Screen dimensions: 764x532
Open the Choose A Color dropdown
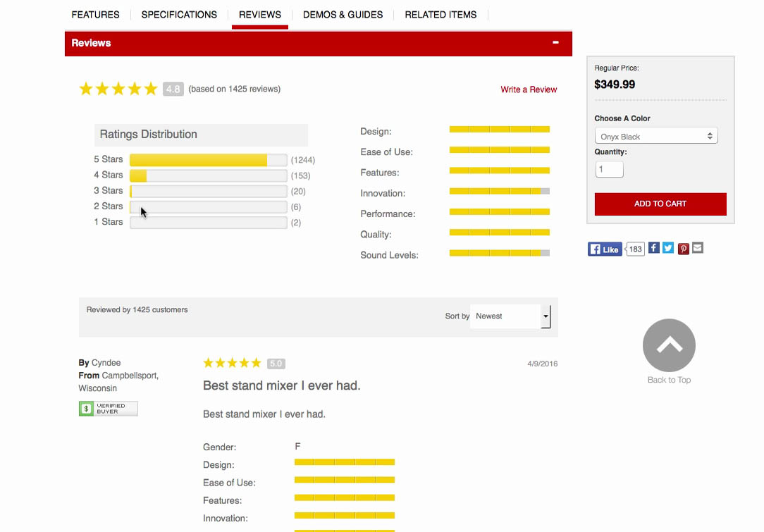655,135
